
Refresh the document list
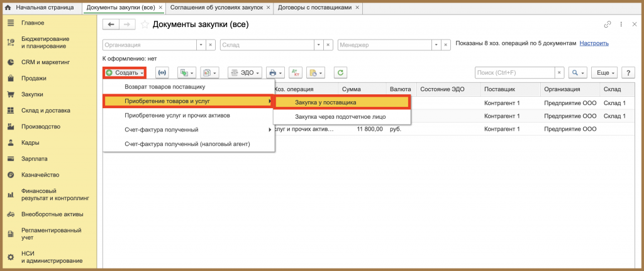(x=340, y=73)
